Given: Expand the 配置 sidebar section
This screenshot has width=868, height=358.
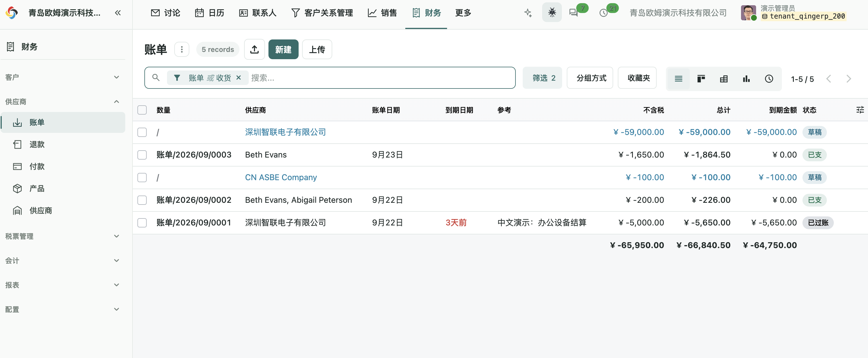Looking at the screenshot, I should [x=63, y=309].
